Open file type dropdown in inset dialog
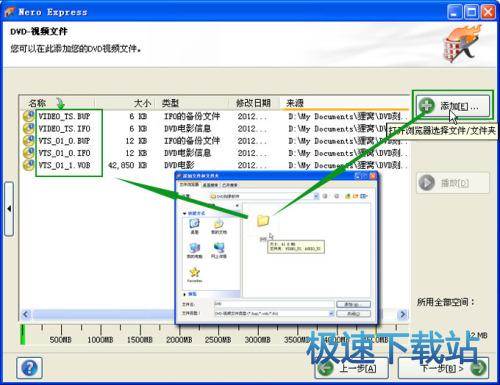Viewport: 500px width, 385px height. click(331, 313)
